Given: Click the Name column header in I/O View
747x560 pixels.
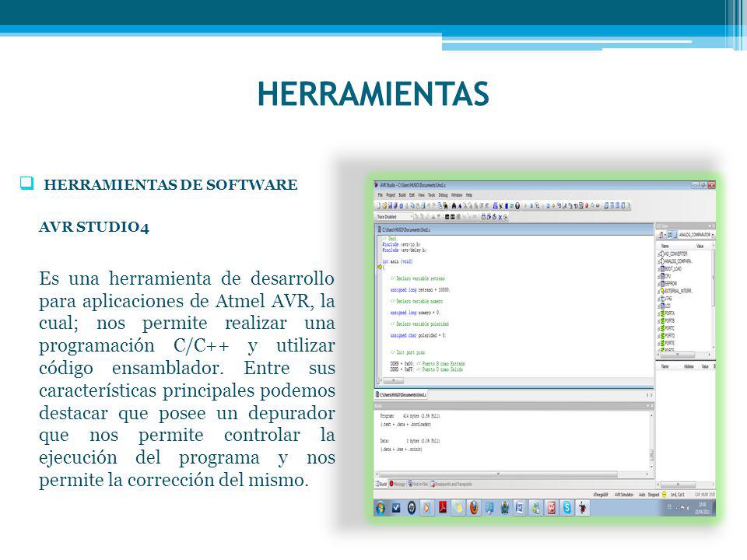Looking at the screenshot, I should point(665,247).
